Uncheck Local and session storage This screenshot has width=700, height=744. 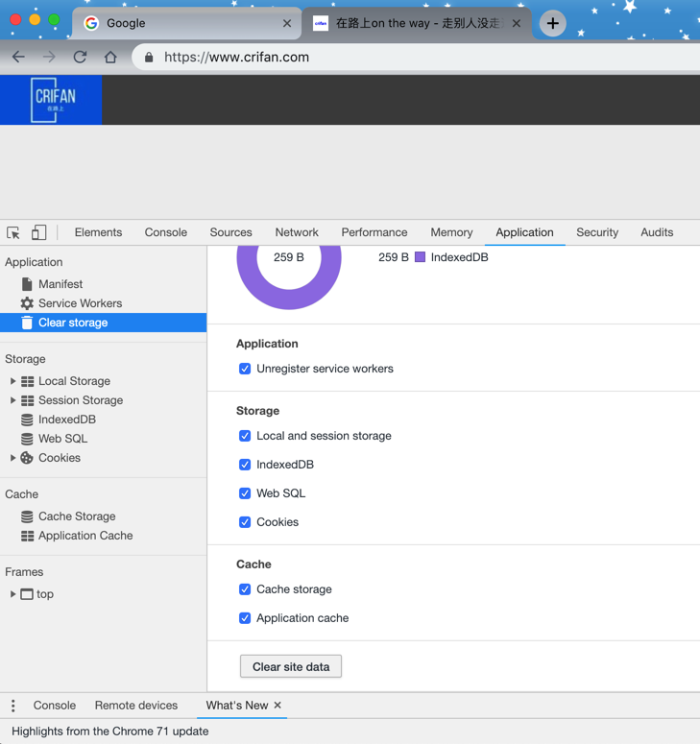[245, 436]
